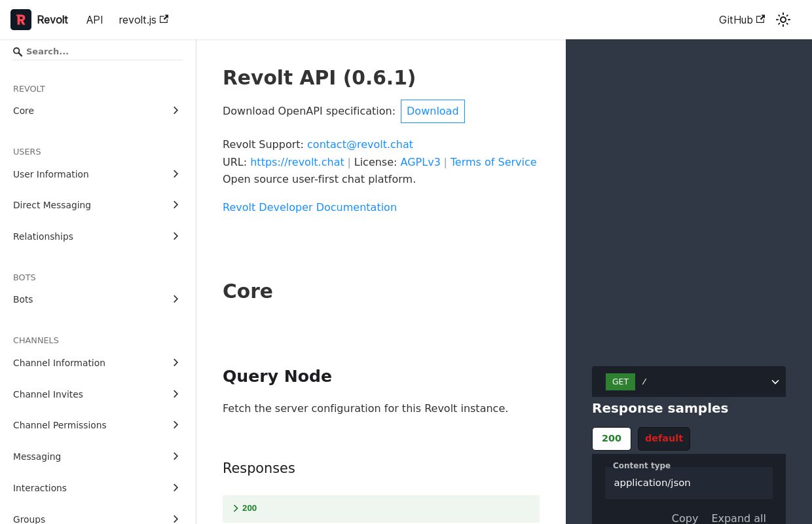The image size is (812, 524).
Task: Select Core in the sidebar
Action: [24, 111]
